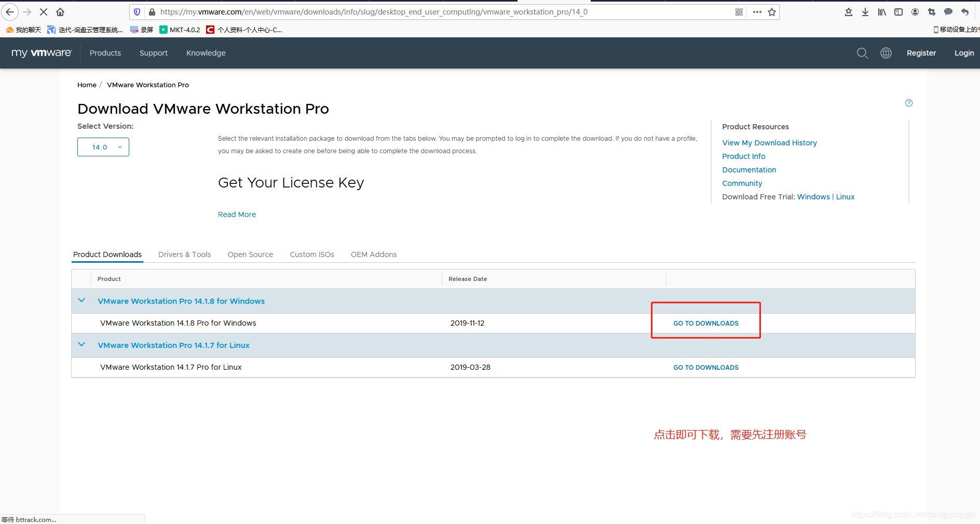980x524 pixels.
Task: Collapse the Workstation Pro 14.1.8 for Windows row
Action: [81, 301]
